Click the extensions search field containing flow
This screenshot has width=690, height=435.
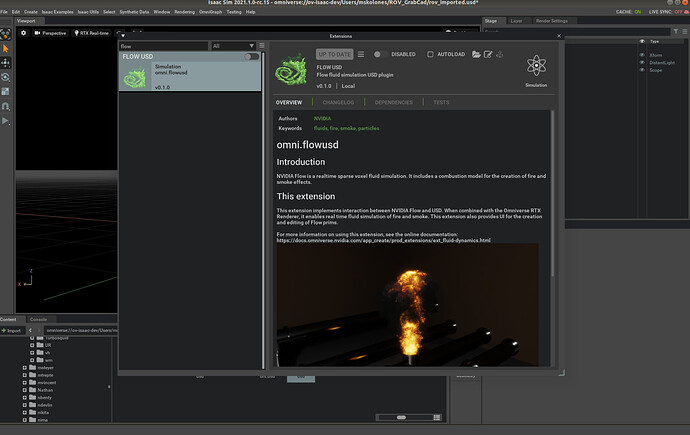pos(163,46)
